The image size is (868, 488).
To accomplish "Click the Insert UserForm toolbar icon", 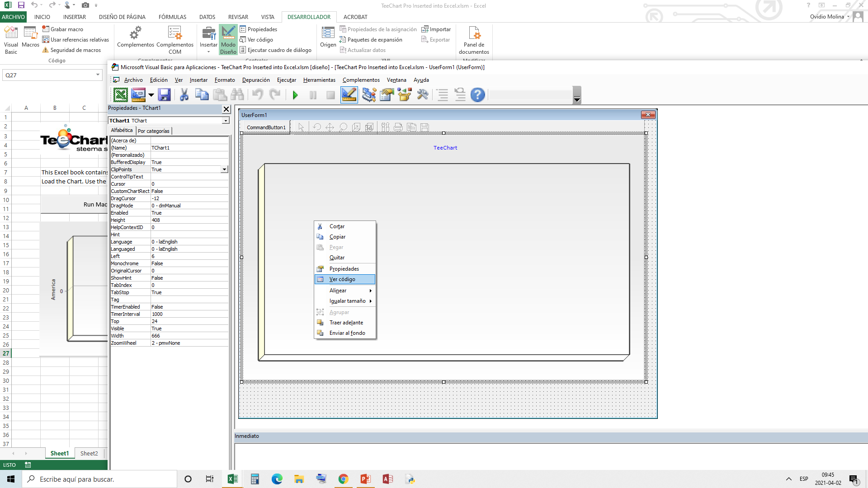I will pos(138,95).
